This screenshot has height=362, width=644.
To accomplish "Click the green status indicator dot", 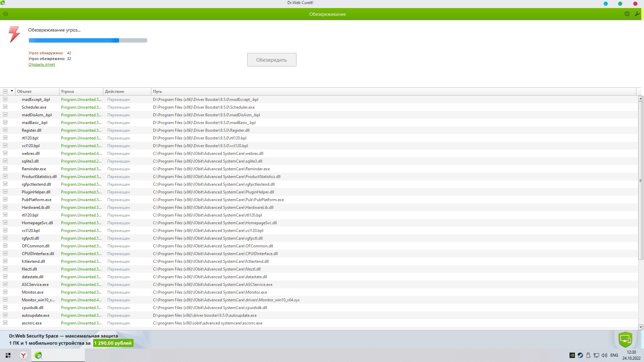I will click(x=620, y=3).
